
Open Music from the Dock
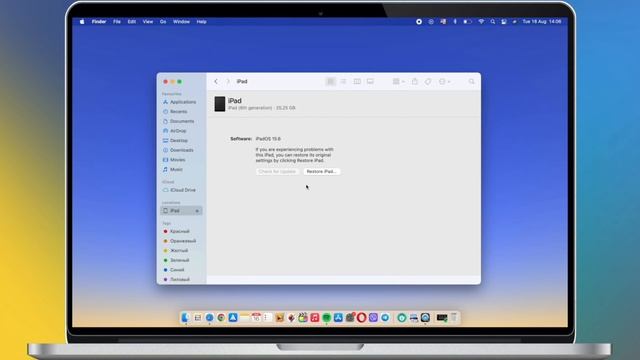tap(315, 318)
